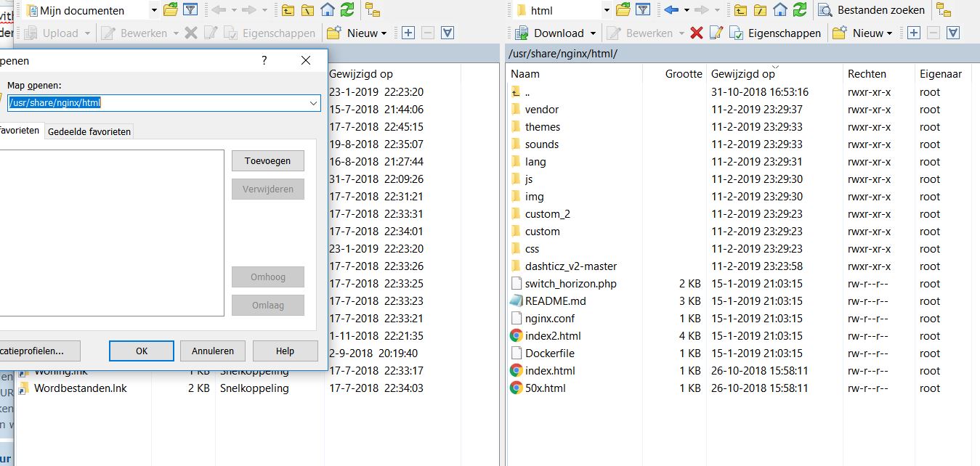Click select-mask icon in remote toolbar

point(953,33)
